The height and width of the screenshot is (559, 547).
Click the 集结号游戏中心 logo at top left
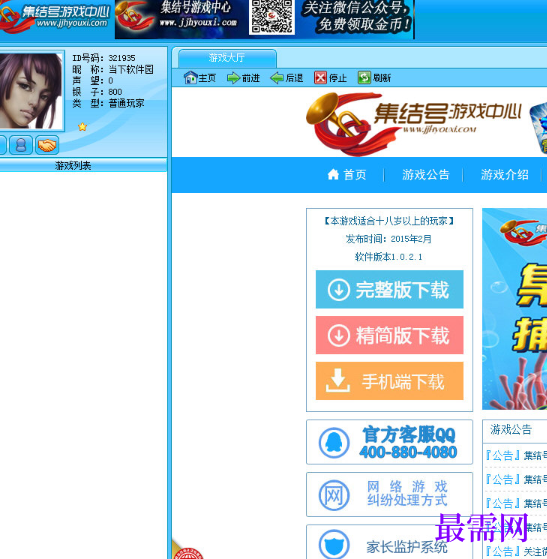(x=55, y=17)
